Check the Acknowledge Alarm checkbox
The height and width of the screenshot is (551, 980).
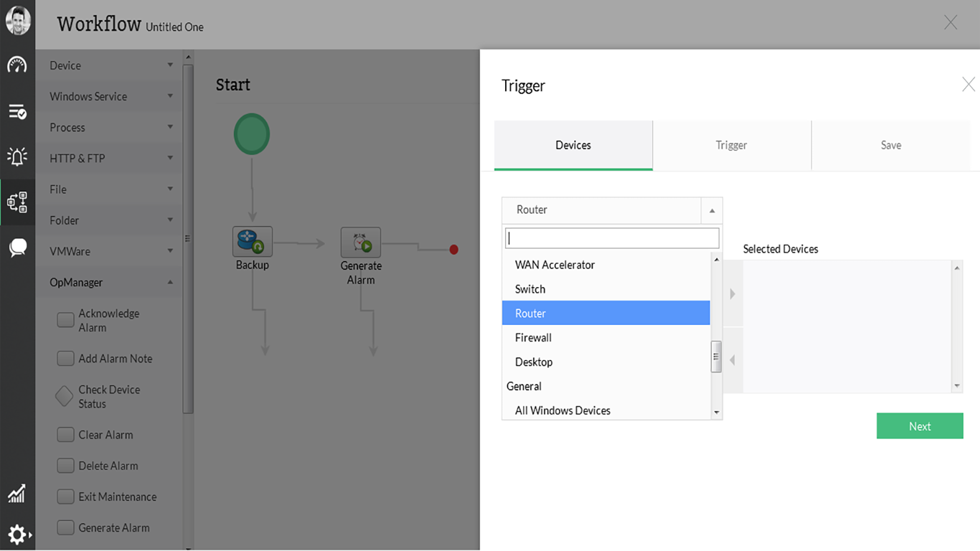coord(65,320)
